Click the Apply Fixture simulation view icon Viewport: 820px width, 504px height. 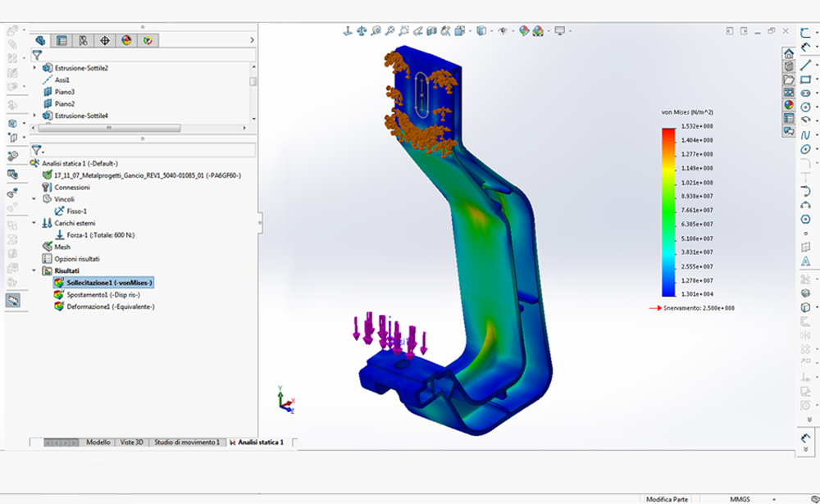point(347,31)
